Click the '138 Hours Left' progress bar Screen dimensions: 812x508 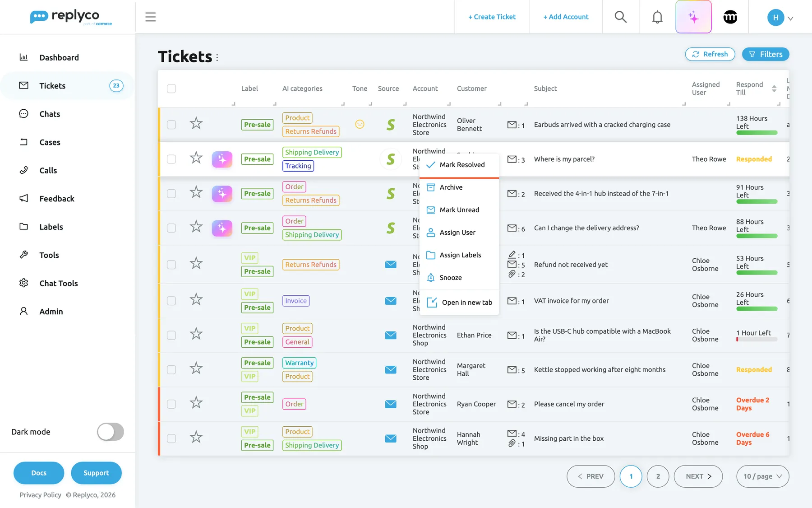(757, 133)
